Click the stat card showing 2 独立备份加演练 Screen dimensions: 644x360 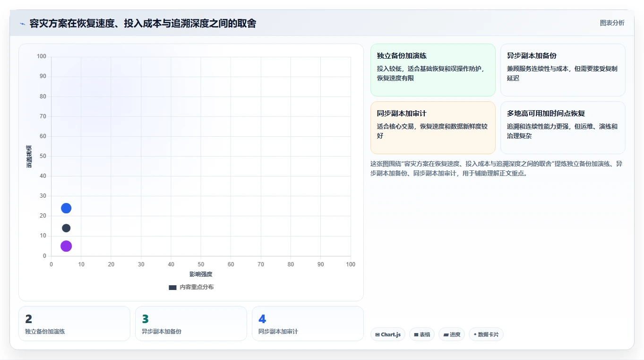(x=74, y=324)
